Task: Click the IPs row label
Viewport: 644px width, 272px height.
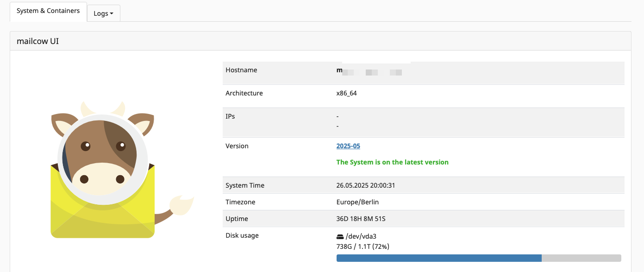Action: (230, 116)
